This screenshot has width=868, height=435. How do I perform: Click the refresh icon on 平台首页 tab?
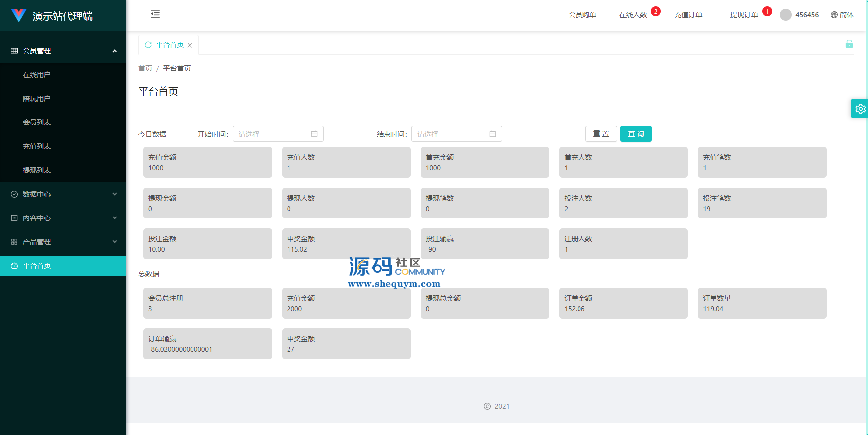[148, 45]
